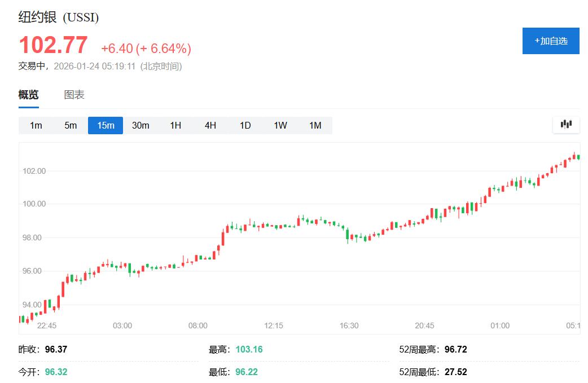588x383 pixels.
Task: Select the 5m interval
Action: pos(71,125)
